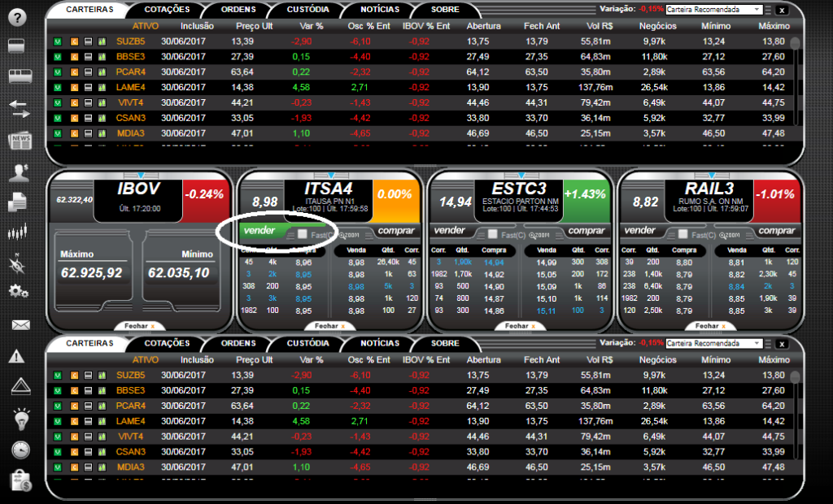The width and height of the screenshot is (833, 504).
Task: Enable Fast(C) checkbox in ITSA4 widget
Action: (303, 234)
